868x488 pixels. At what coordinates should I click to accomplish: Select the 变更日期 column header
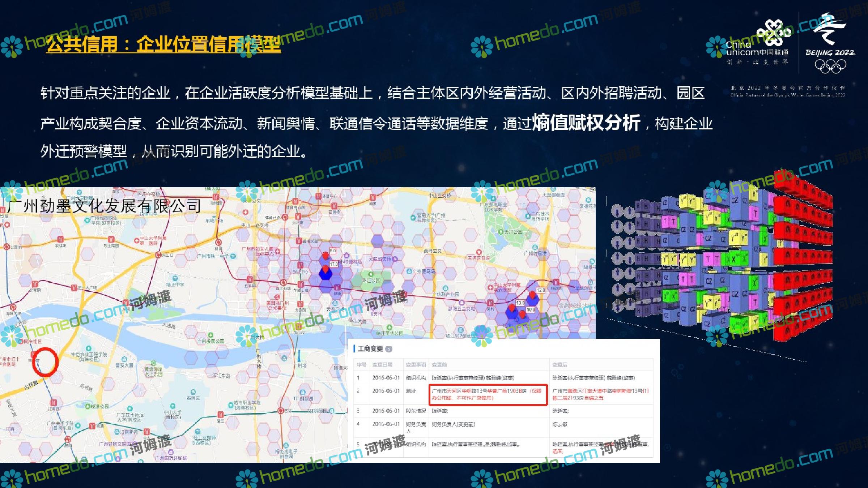pos(382,365)
